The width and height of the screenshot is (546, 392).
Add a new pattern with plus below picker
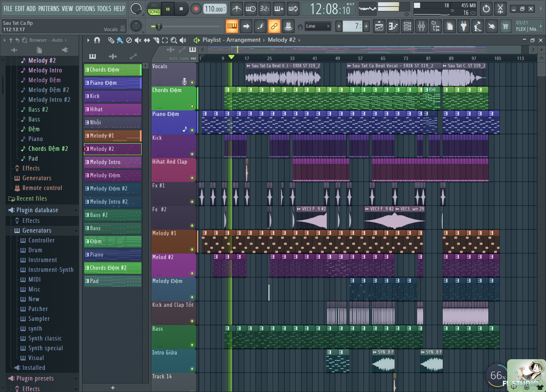113,388
